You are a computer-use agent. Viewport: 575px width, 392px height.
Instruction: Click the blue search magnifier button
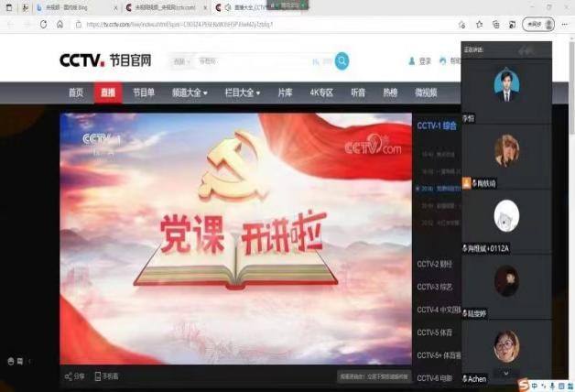[342, 61]
